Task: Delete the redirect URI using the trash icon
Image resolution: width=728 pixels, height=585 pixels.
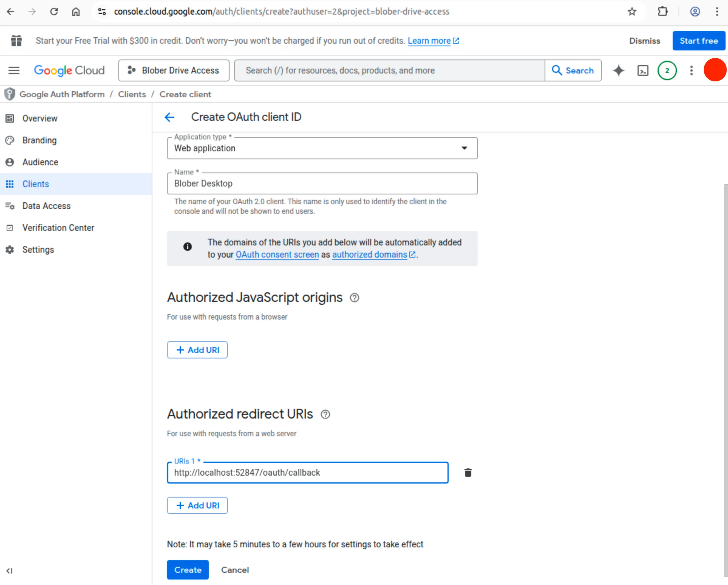Action: pyautogui.click(x=468, y=473)
